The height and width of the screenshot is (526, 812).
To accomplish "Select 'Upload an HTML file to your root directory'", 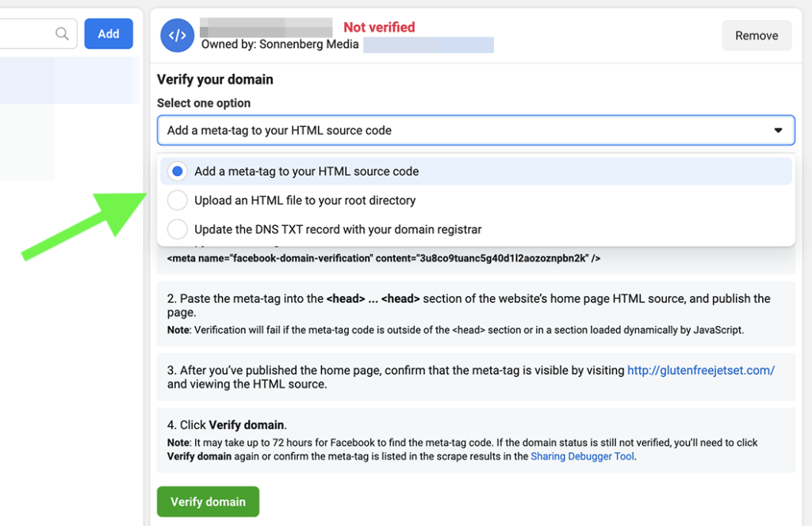I will pyautogui.click(x=176, y=200).
